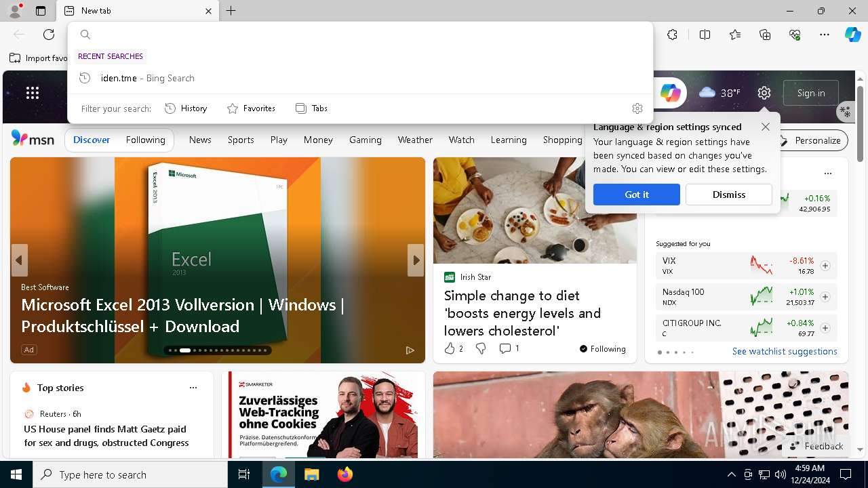Filter search by History
Screen dimensions: 868x488
(186, 108)
